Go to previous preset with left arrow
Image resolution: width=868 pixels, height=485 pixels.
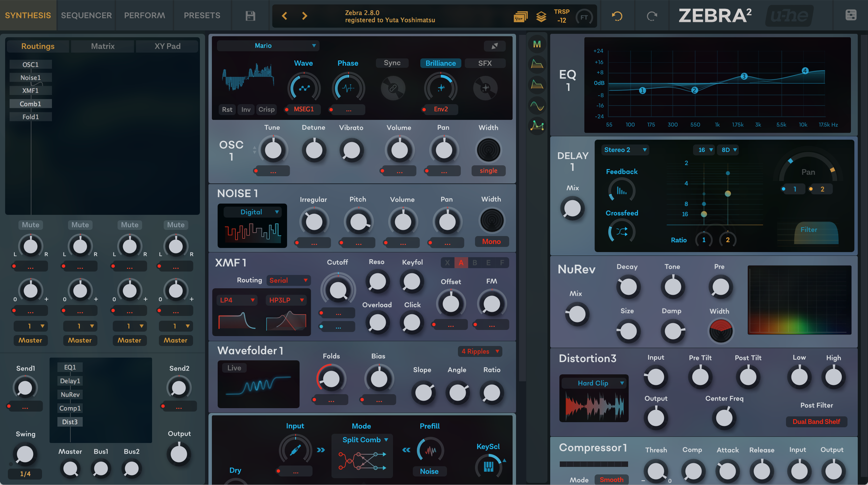[284, 16]
